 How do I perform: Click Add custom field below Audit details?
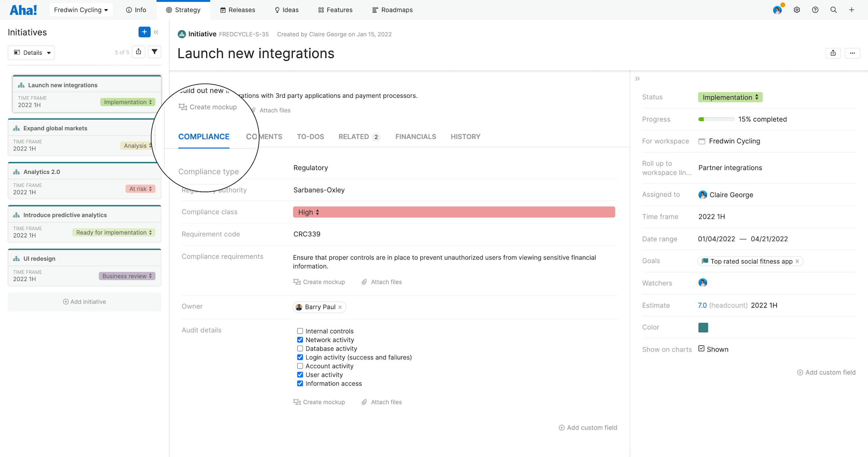pyautogui.click(x=588, y=427)
